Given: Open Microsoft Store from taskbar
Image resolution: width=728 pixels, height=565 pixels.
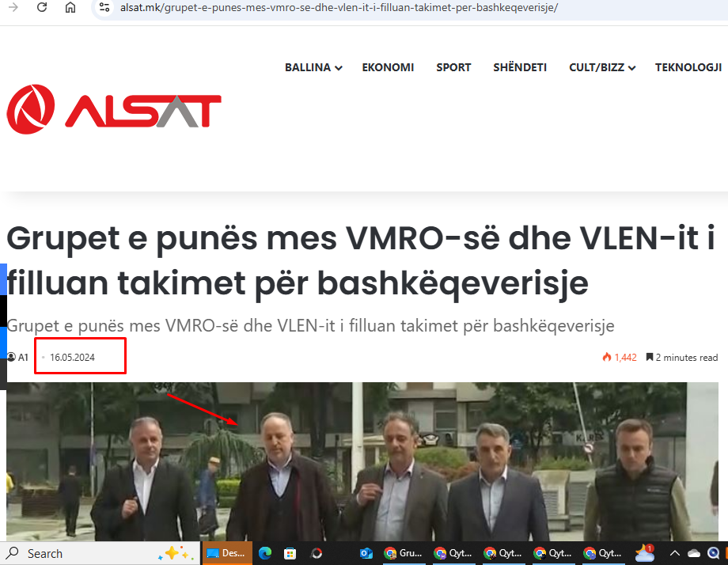Looking at the screenshot, I should [290, 553].
